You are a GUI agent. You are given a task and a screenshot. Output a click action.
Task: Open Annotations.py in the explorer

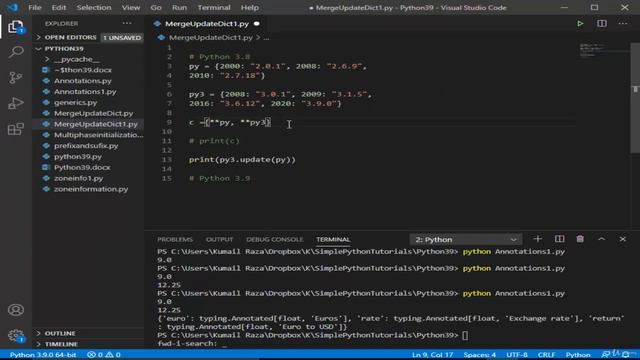point(82,81)
